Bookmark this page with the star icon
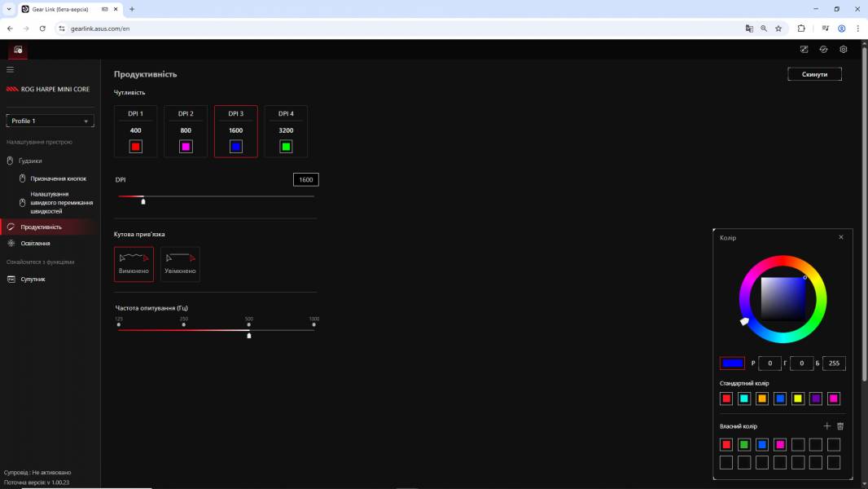The height and width of the screenshot is (489, 868). tap(778, 28)
